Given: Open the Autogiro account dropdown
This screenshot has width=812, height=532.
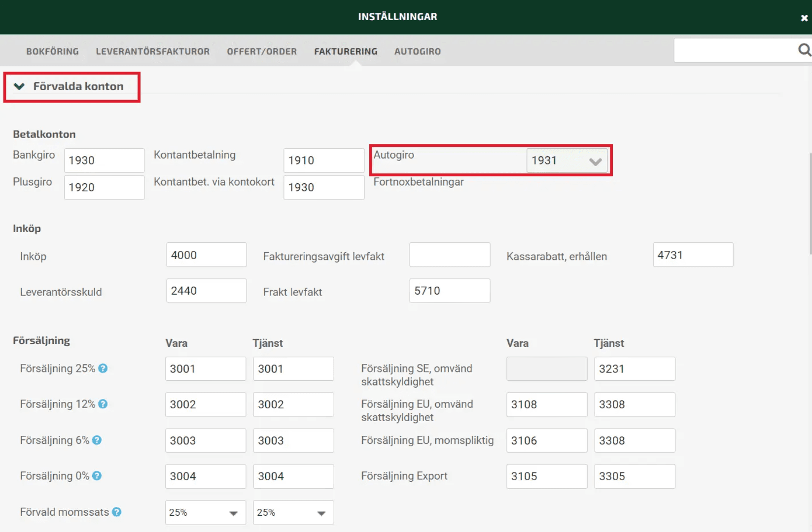Looking at the screenshot, I should [567, 161].
